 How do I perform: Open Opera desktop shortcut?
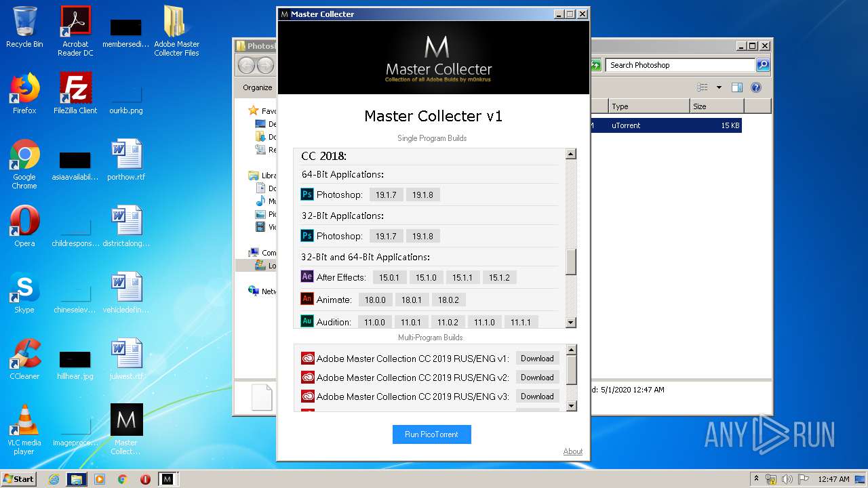(24, 226)
